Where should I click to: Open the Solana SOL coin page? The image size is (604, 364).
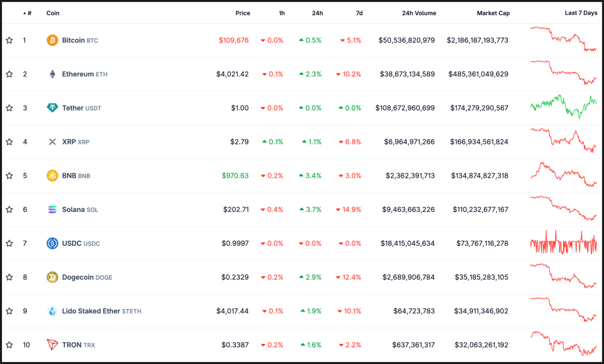click(80, 210)
